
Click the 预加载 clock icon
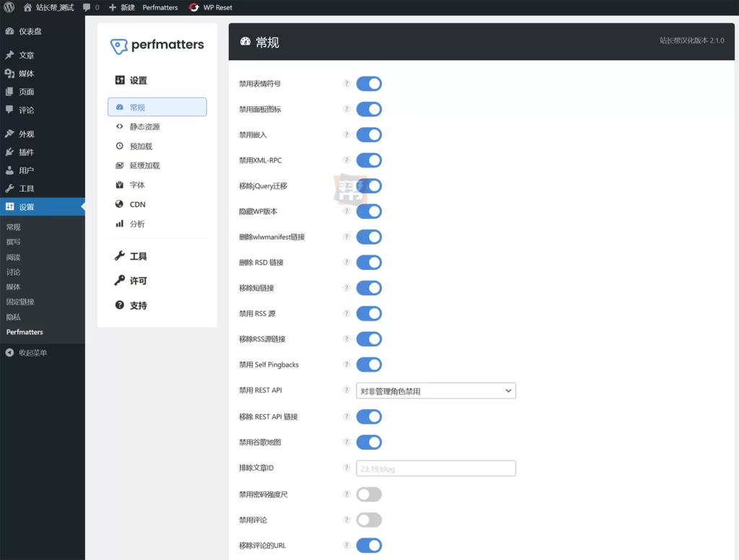coord(119,146)
